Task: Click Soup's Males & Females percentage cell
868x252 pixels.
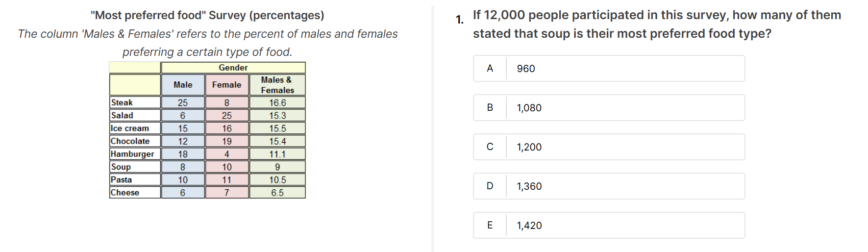Action: pyautogui.click(x=277, y=167)
